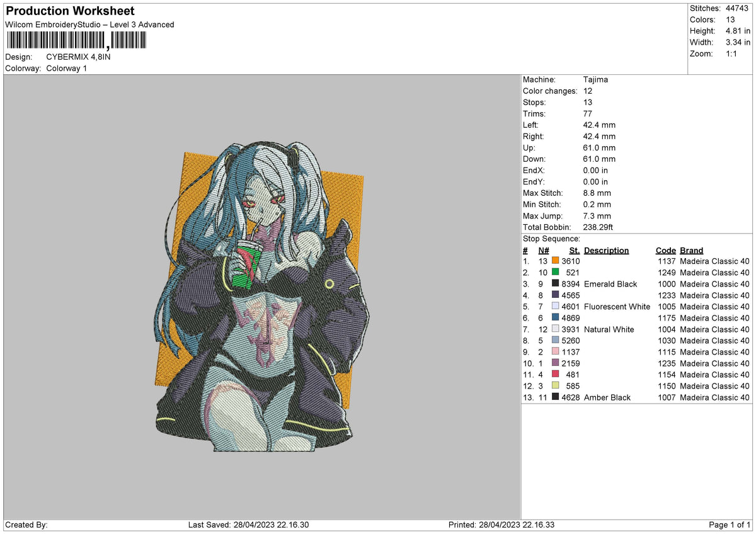Image resolution: width=756 pixels, height=534 pixels.
Task: Click the Production Worksheet title
Action: 70,11
